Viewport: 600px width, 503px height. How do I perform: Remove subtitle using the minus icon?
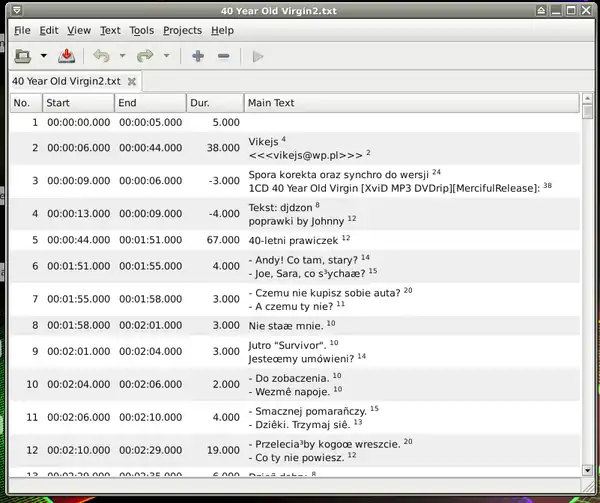[224, 56]
